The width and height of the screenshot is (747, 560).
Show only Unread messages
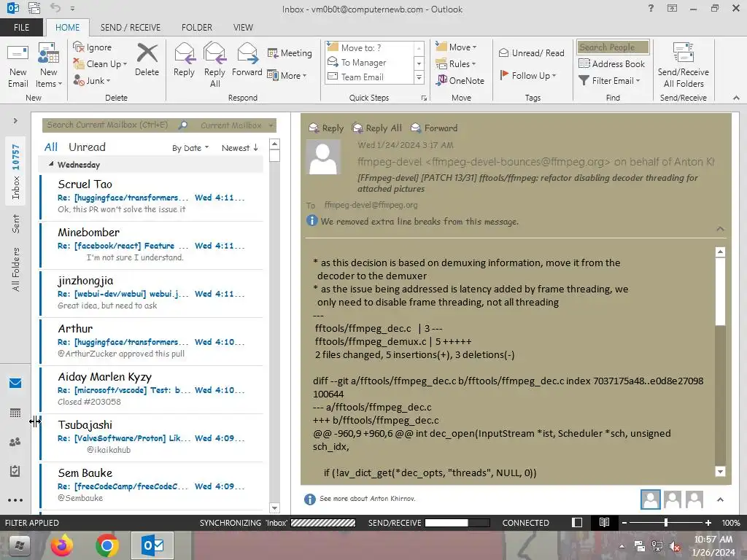tap(88, 147)
